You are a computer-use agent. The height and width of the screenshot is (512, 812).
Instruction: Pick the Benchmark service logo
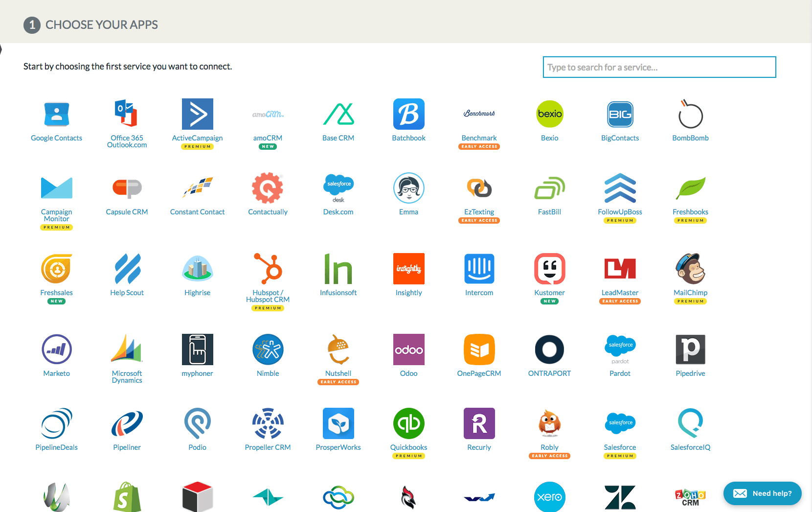[479, 114]
